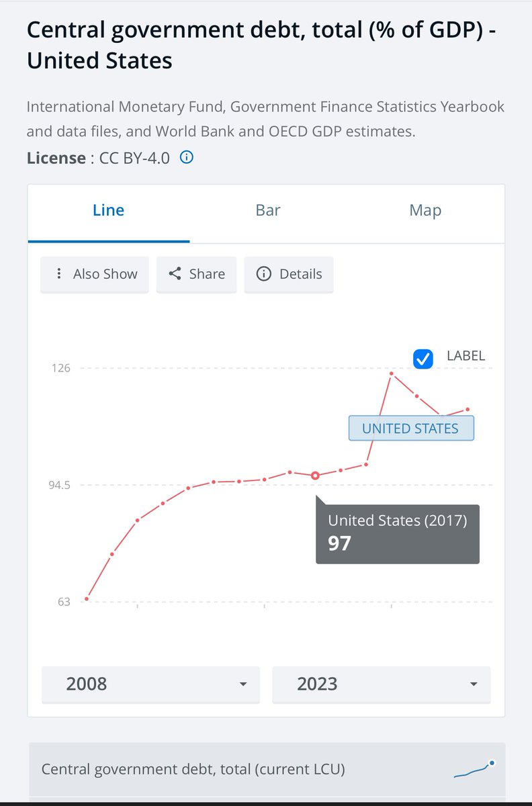Screen dimensions: 532x806
Task: Click the 126 axis label
Action: 60,368
